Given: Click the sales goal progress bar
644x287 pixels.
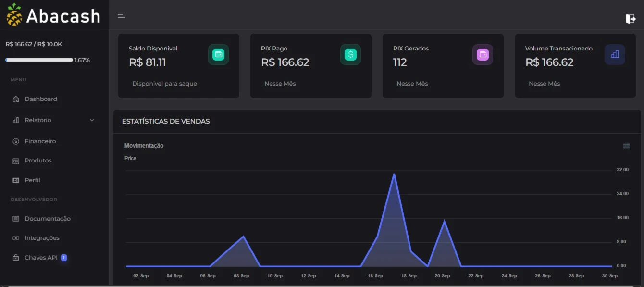Looking at the screenshot, I should point(39,60).
